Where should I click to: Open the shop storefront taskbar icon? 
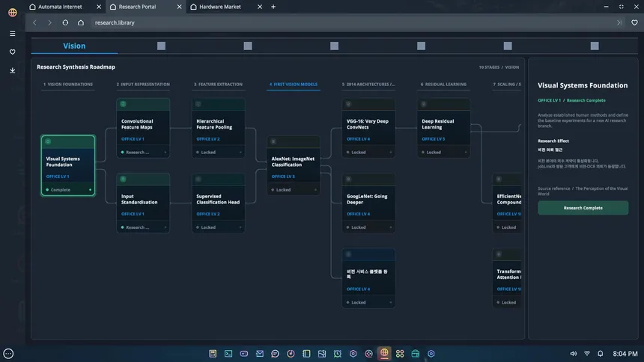(416, 353)
